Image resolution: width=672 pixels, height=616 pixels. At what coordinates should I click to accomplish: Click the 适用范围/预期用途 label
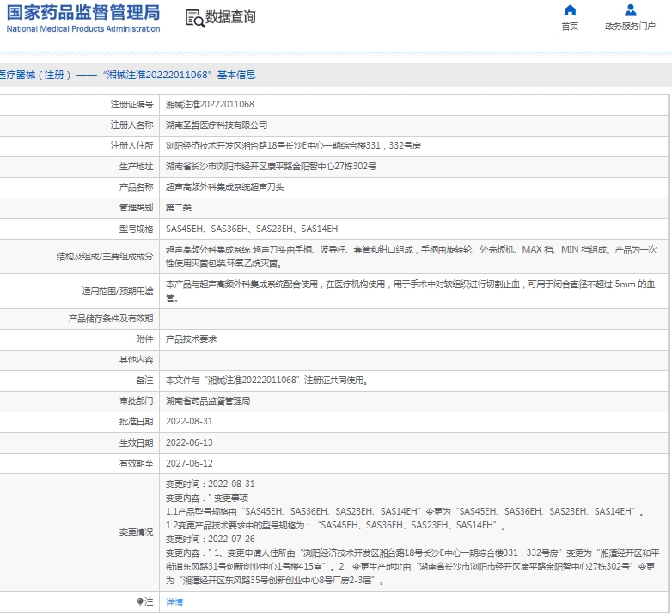(118, 291)
